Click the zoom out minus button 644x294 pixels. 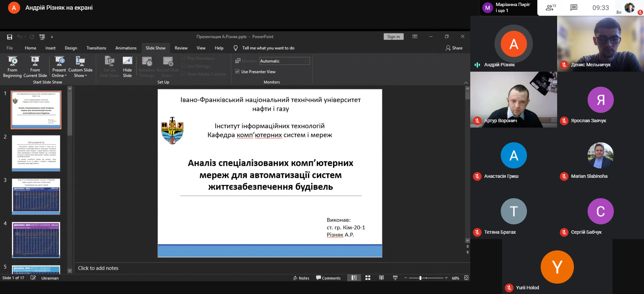click(x=406, y=278)
